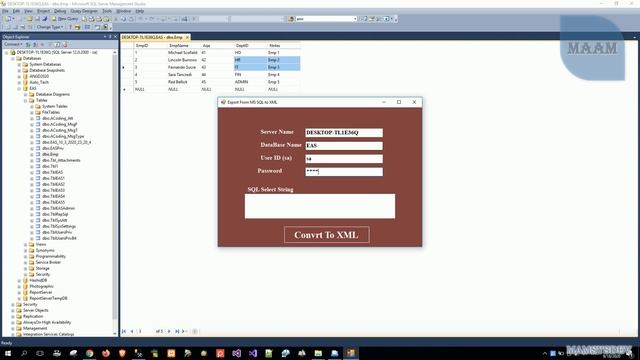Screen dimensions: 640x360
Task: Click the User ID (sa) input field
Action: point(344,159)
